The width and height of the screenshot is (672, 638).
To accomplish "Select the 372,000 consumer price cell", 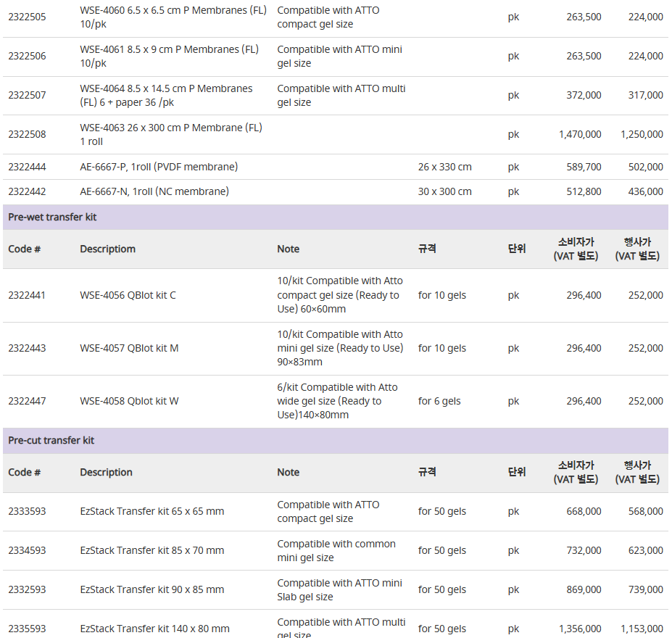I will 584,95.
